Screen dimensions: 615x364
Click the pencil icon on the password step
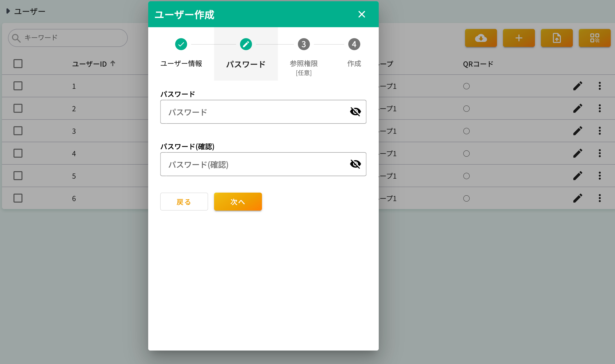coord(246,44)
